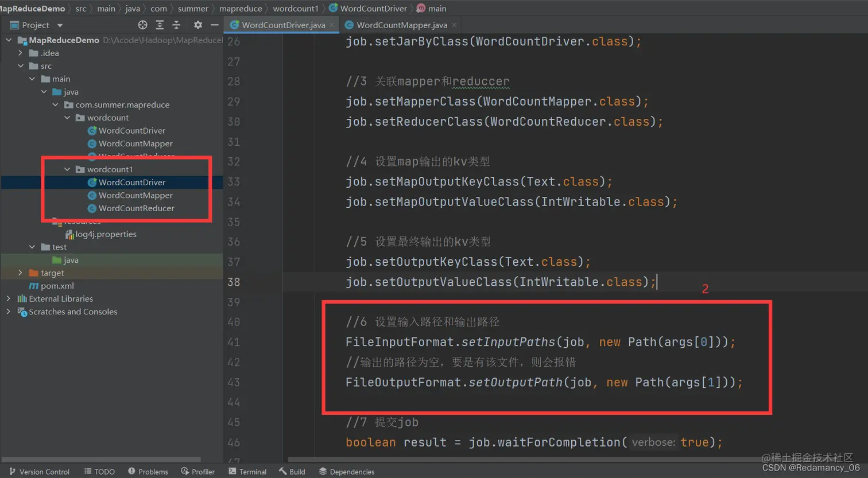Click line number 38 in gutter
This screenshot has height=478, width=868.
[234, 282]
